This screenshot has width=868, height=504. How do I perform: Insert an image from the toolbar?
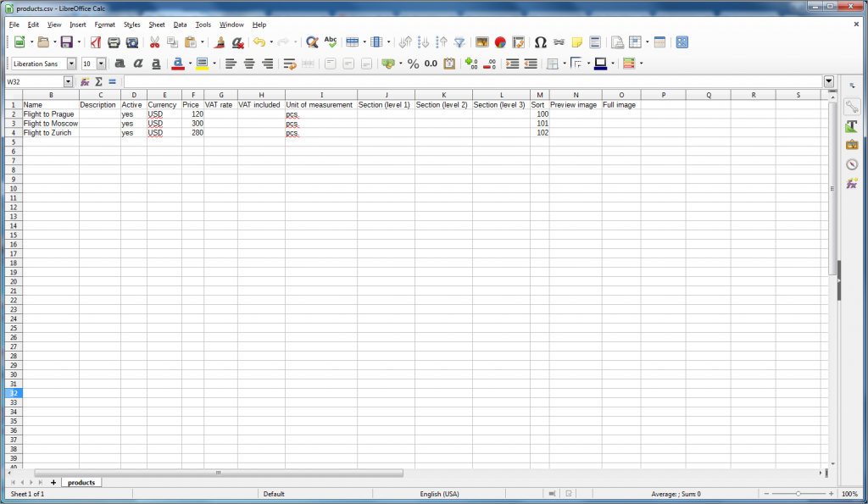482,42
